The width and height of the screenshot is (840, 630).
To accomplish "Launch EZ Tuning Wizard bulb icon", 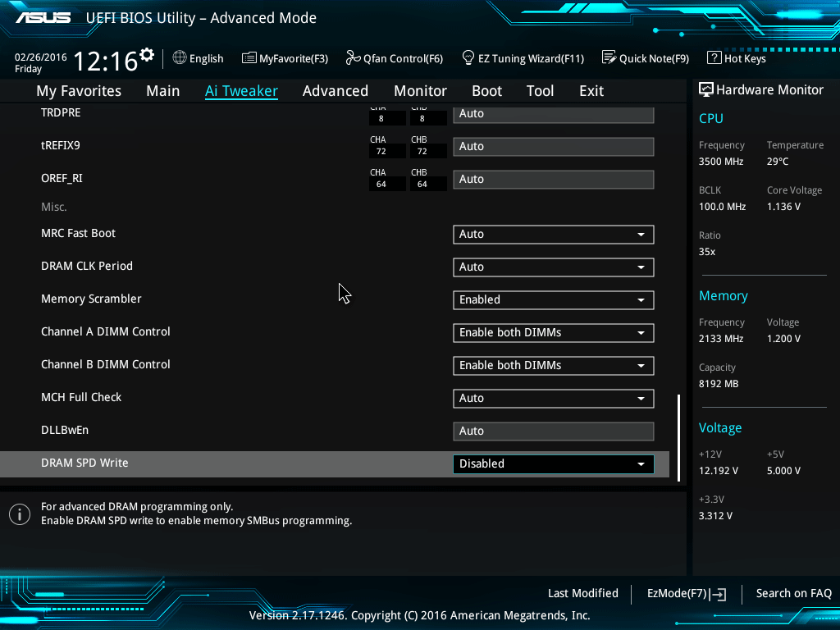I will pyautogui.click(x=468, y=58).
